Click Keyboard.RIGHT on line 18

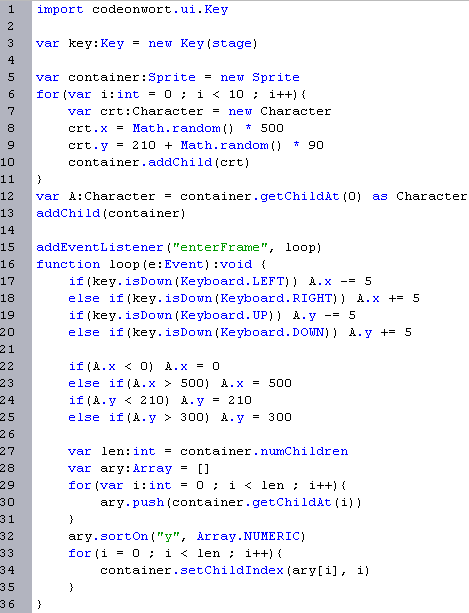(x=276, y=298)
